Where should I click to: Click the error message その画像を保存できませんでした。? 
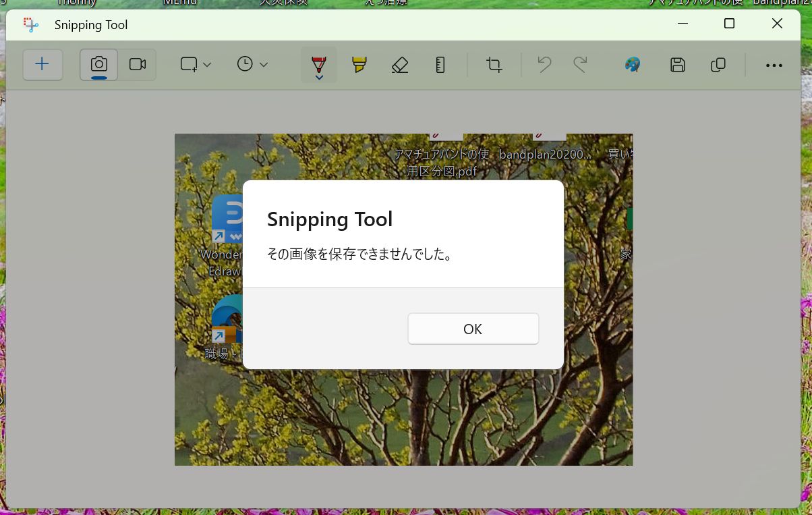click(359, 254)
